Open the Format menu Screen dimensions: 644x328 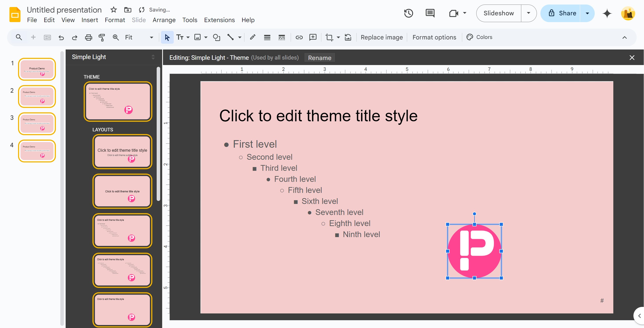point(115,20)
